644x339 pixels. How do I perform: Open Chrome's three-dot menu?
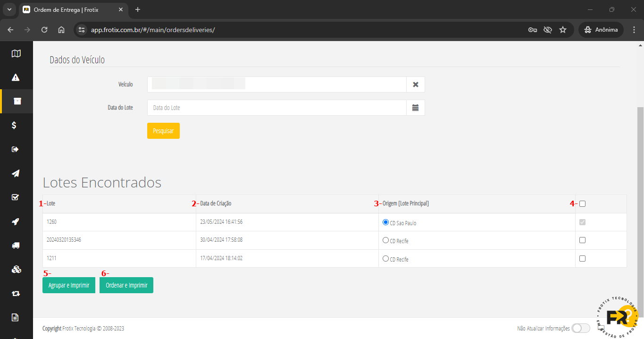pyautogui.click(x=634, y=30)
